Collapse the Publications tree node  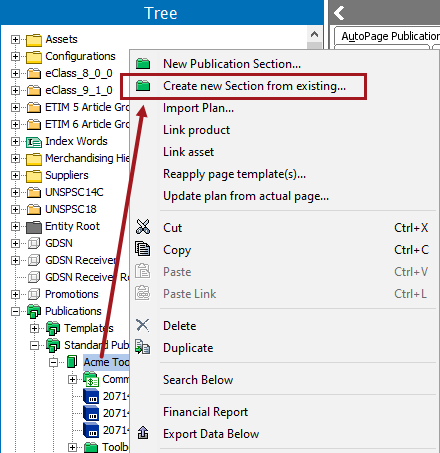15,311
